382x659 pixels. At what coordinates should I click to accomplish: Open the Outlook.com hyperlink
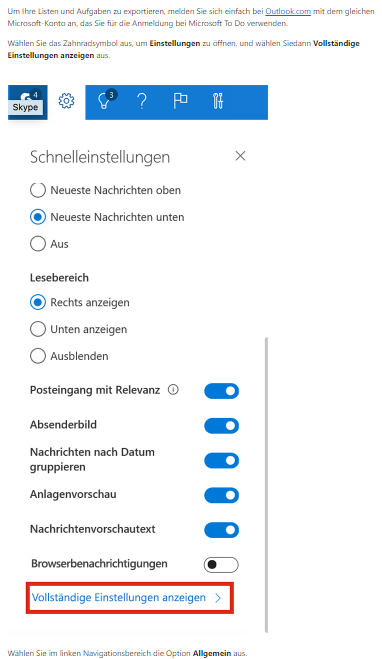pyautogui.click(x=288, y=11)
